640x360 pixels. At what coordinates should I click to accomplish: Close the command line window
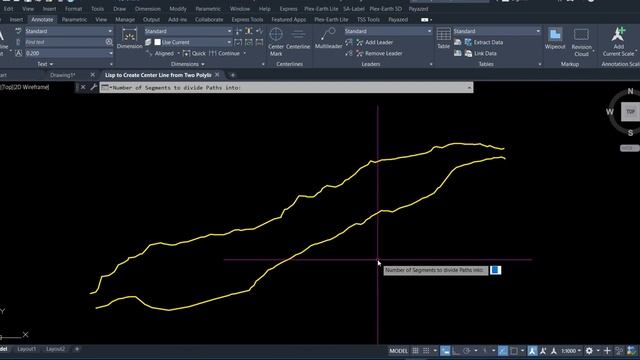pyautogui.click(x=83, y=87)
